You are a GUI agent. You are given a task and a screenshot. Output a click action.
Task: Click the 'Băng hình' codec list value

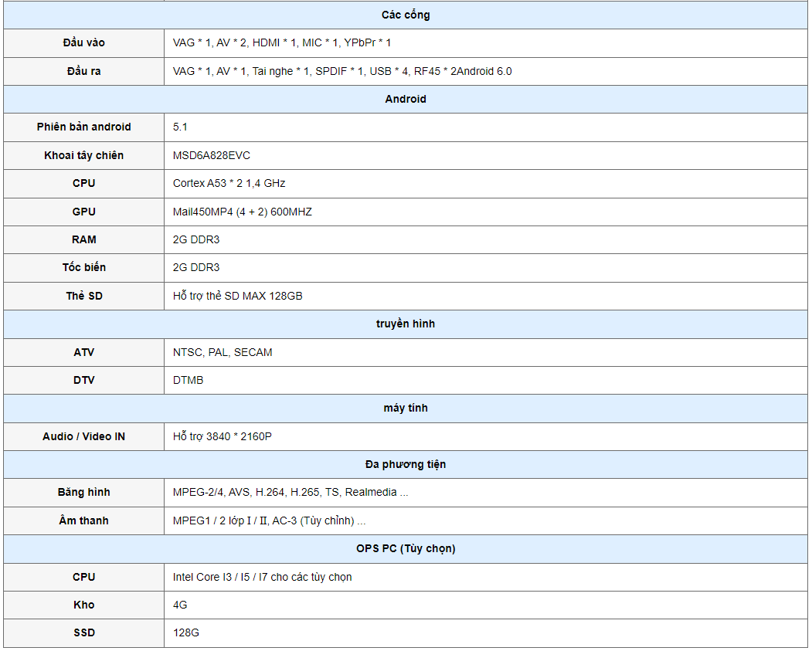290,492
